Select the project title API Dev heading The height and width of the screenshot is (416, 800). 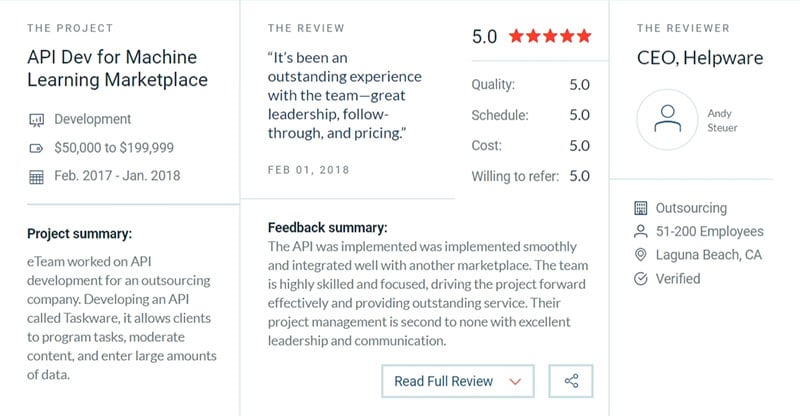117,68
